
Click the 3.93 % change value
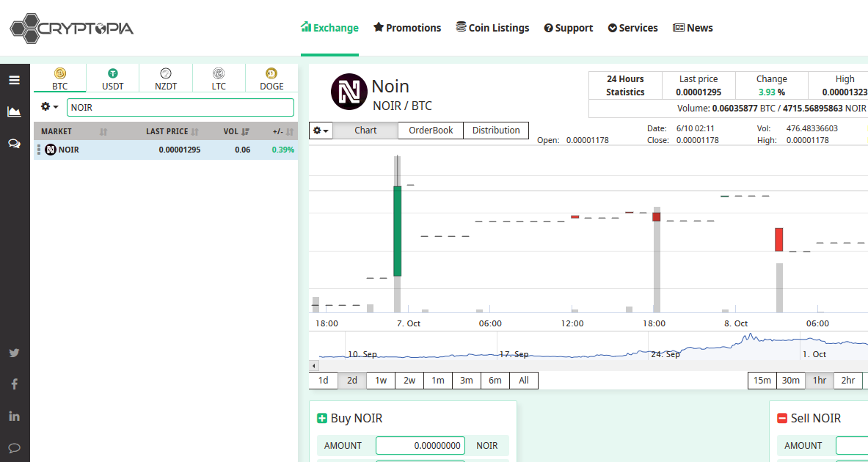tap(772, 92)
